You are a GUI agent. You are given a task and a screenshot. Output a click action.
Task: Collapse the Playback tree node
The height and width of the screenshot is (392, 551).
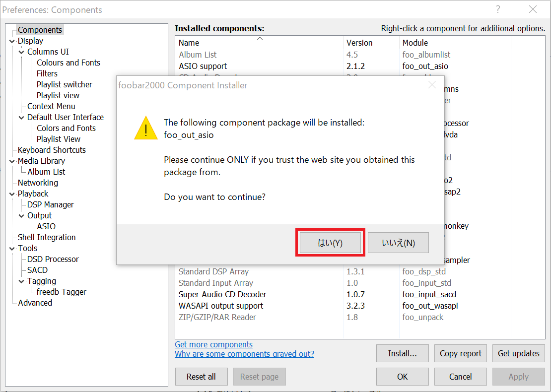click(12, 194)
